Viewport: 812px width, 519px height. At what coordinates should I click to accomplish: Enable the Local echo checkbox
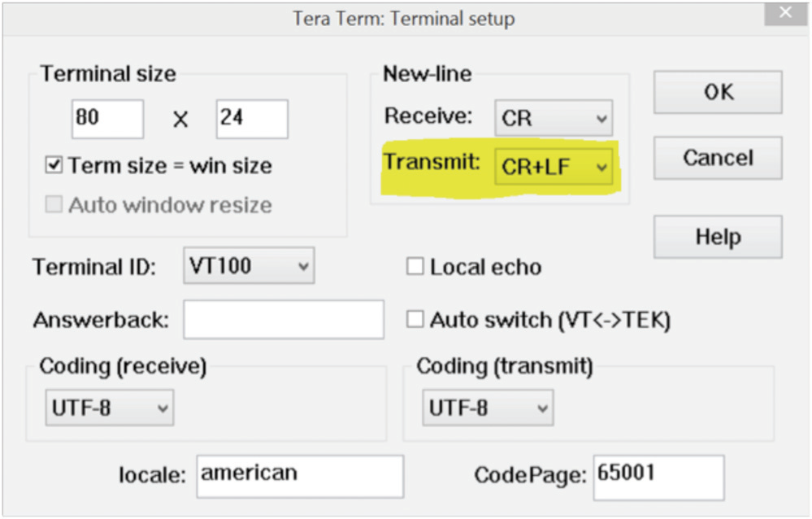(x=415, y=267)
